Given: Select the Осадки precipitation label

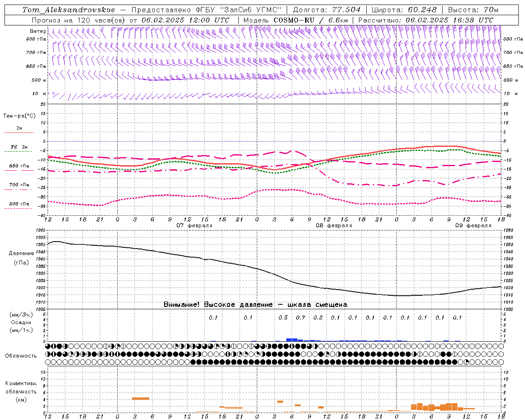Looking at the screenshot, I should point(21,322).
